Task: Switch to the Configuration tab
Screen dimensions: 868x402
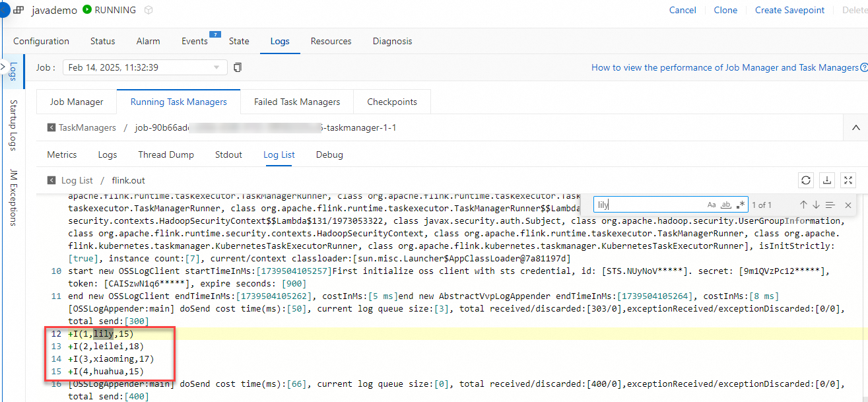Action: tap(41, 41)
